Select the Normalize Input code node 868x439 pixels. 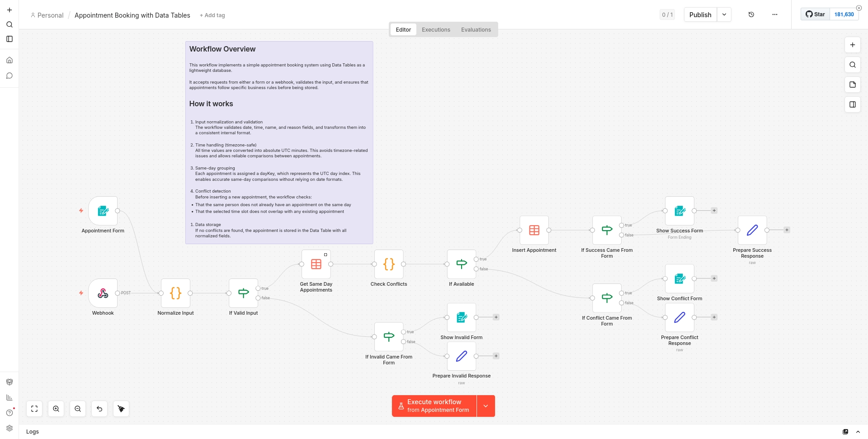tap(175, 293)
